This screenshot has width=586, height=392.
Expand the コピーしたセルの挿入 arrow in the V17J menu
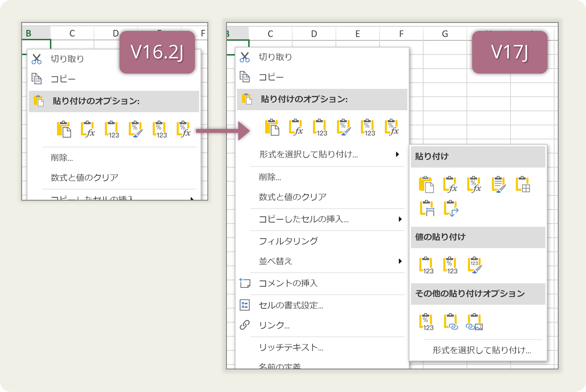coord(400,219)
